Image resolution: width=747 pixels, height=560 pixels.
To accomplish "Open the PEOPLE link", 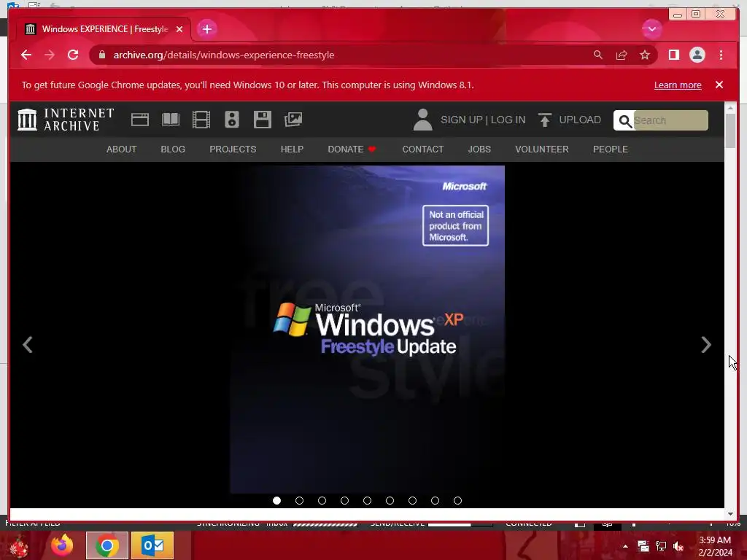I will [x=611, y=149].
